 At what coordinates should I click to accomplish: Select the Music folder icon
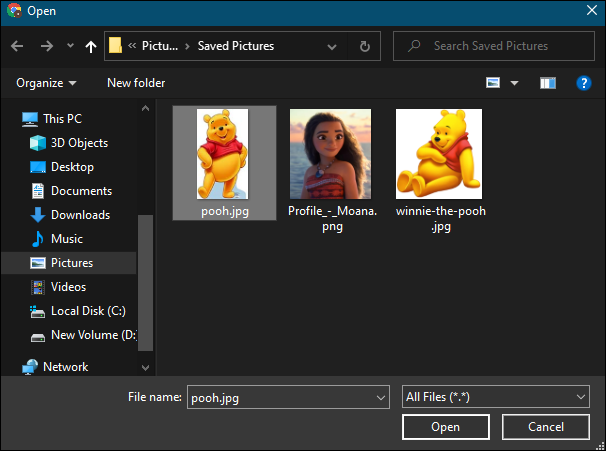coord(37,239)
